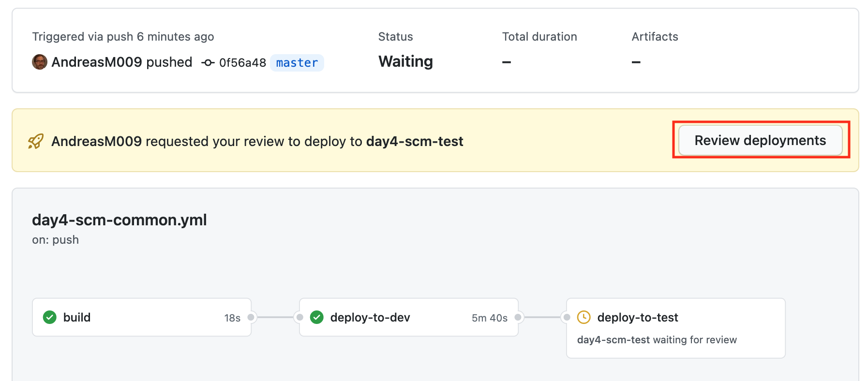Viewport: 868px width, 381px height.
Task: Click the green check icon on build
Action: (50, 317)
